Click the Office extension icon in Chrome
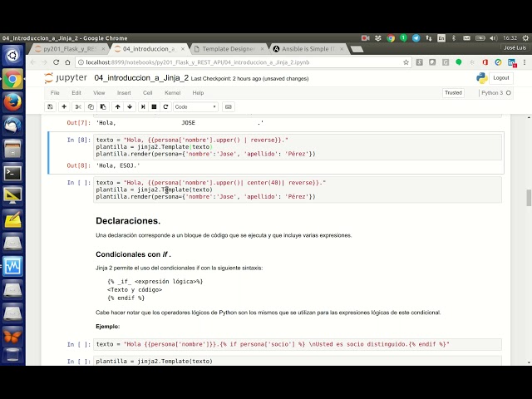 coord(485,62)
